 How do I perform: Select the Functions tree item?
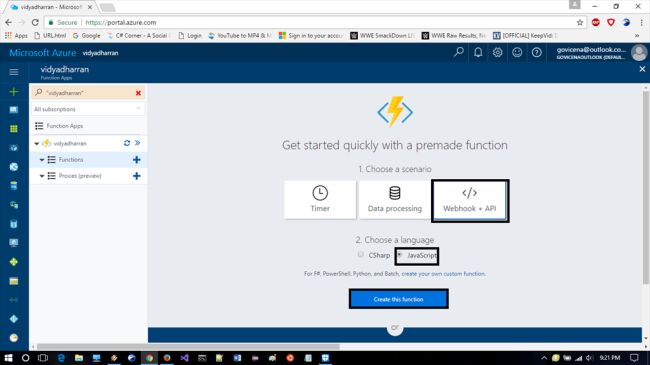[x=71, y=160]
